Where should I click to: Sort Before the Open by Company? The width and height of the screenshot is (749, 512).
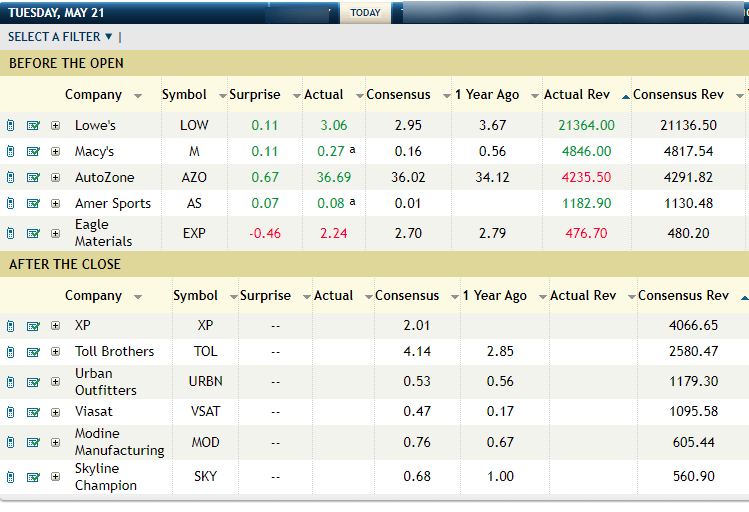click(103, 95)
